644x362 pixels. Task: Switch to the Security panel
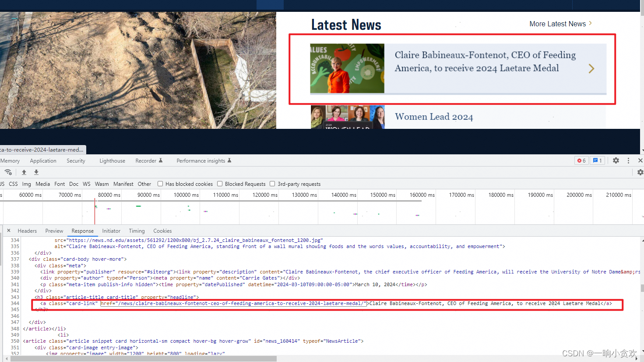[x=76, y=161]
